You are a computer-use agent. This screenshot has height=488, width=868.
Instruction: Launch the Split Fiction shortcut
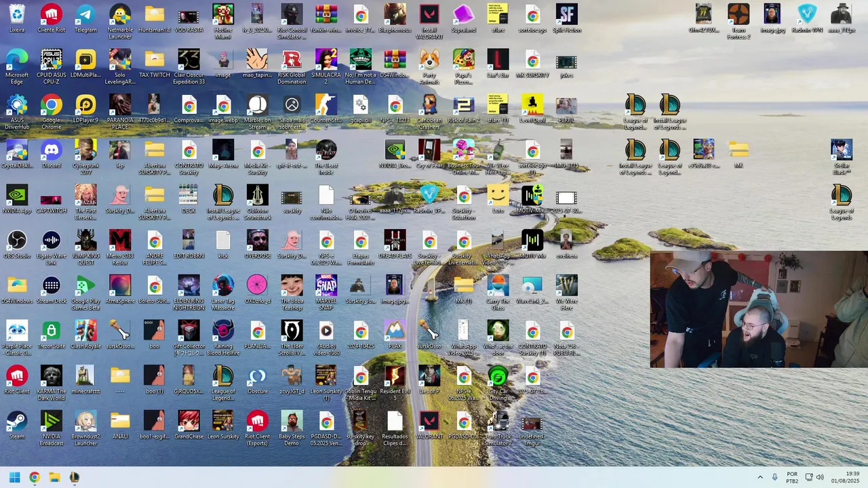point(567,19)
